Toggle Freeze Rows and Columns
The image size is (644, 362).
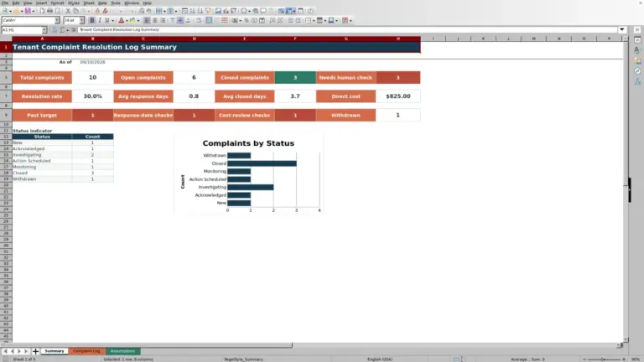(x=289, y=11)
